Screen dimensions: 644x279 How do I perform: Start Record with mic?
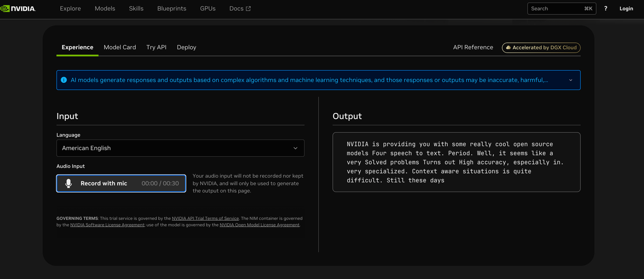(x=121, y=183)
